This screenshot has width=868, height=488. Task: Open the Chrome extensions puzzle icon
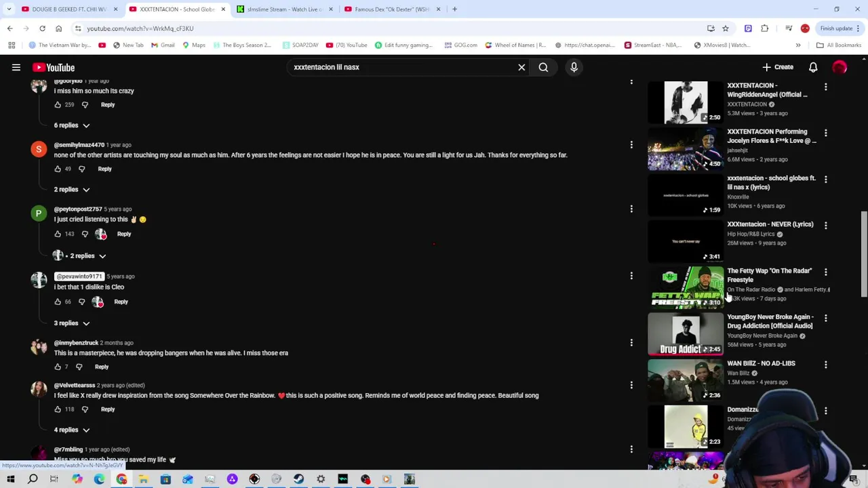coord(765,28)
